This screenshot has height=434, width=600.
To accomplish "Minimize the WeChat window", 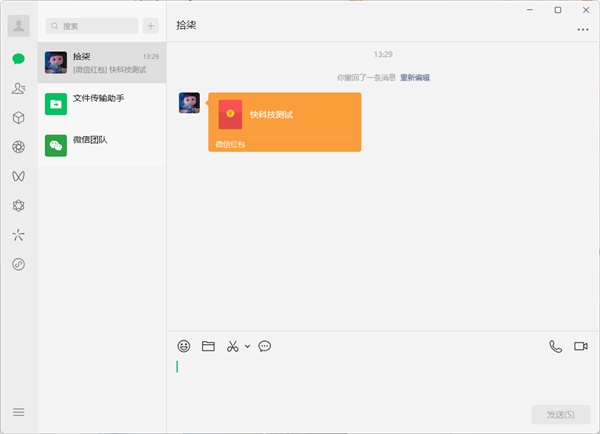I will pyautogui.click(x=530, y=10).
